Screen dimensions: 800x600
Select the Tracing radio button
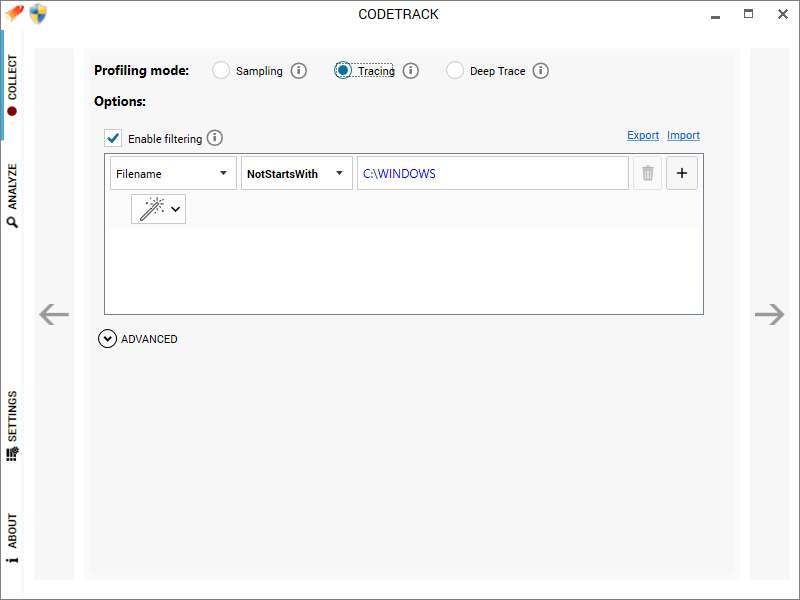coord(343,70)
